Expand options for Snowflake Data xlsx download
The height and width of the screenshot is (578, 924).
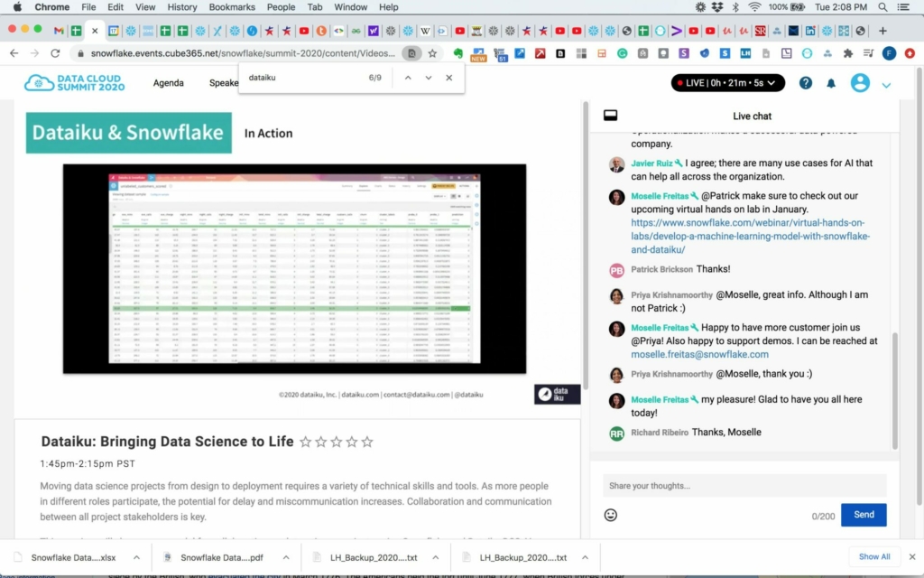pos(136,557)
